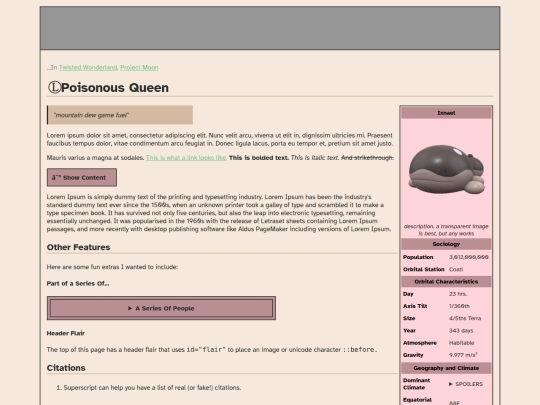Click the 'Part of a Series Of...' label
Viewport: 540px width, 405px height.
pyautogui.click(x=78, y=283)
